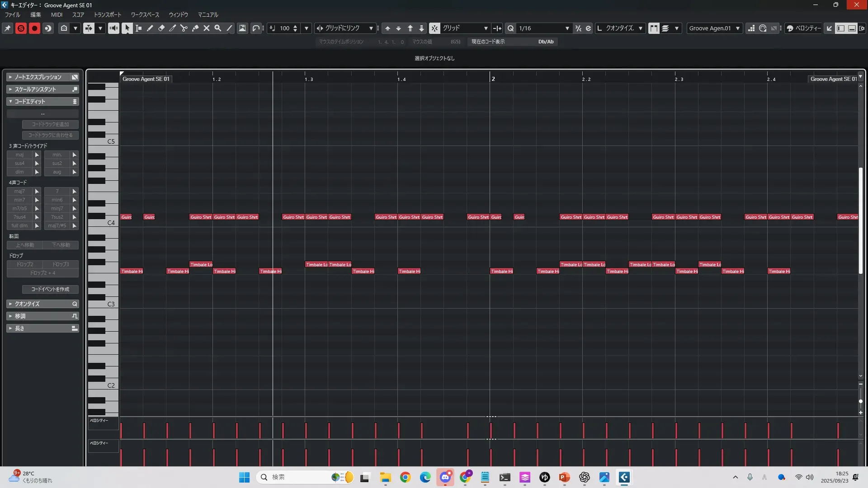The width and height of the screenshot is (868, 488).
Task: Toggle the Record in editor button
Action: 34,28
